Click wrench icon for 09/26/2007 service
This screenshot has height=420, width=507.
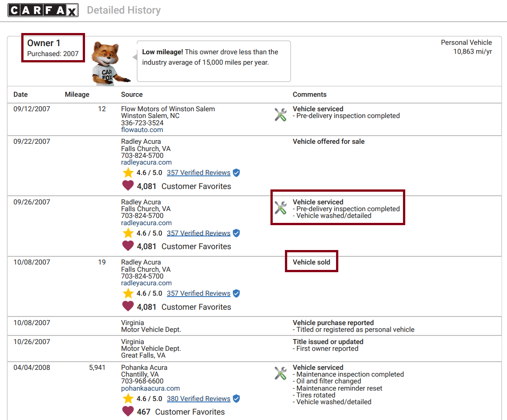[x=280, y=208]
